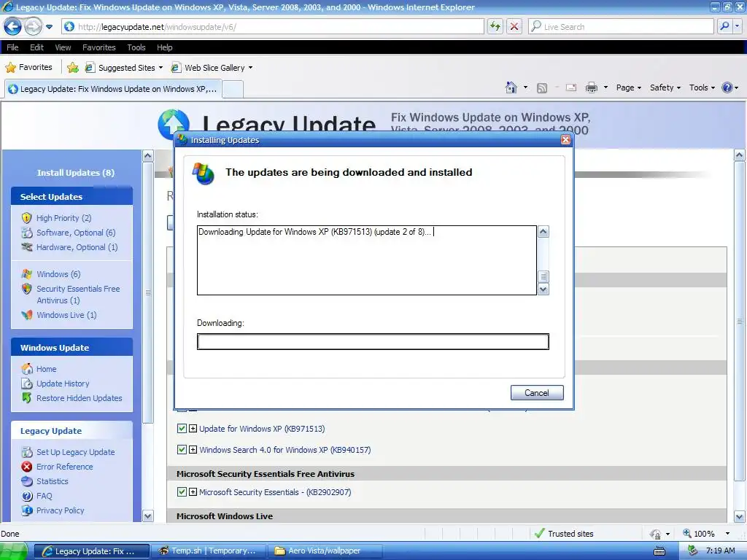Switch to Aero Vista/wallpaper taskbar folder
Image resolution: width=747 pixels, height=560 pixels.
coord(325,551)
